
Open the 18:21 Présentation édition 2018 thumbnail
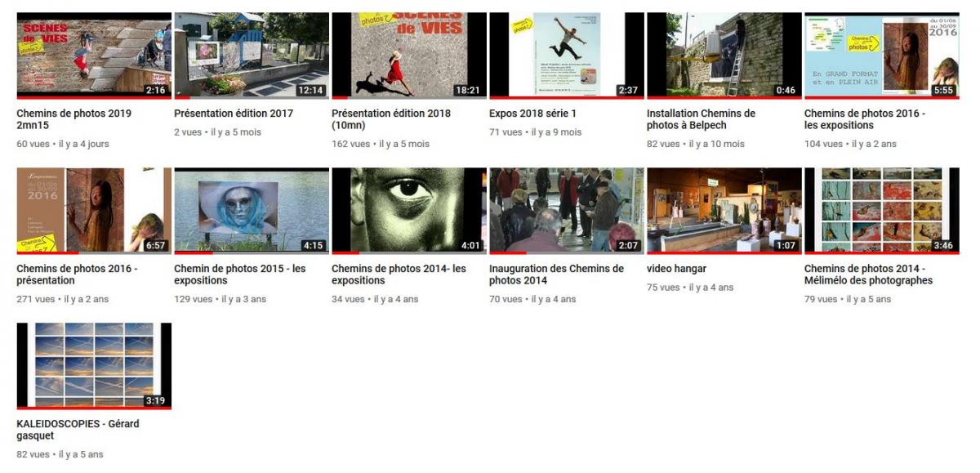[409, 55]
